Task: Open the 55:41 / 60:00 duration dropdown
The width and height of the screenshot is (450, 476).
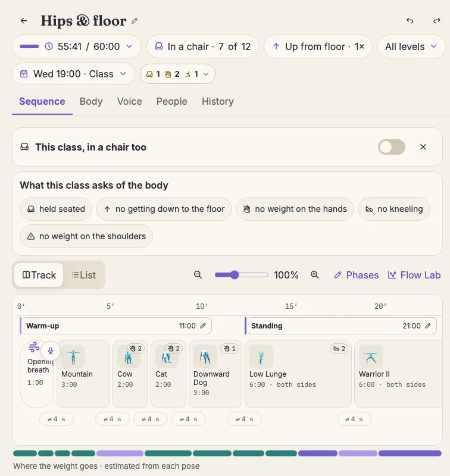Action: click(x=77, y=46)
